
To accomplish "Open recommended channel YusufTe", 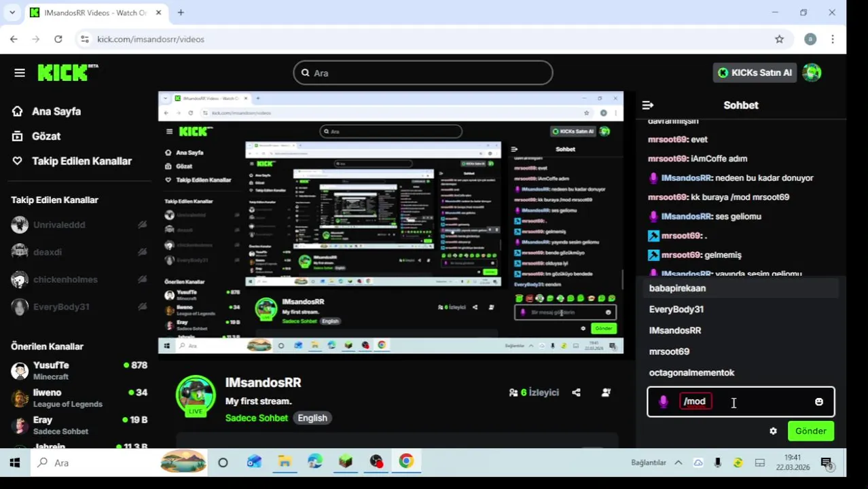I will pos(79,370).
